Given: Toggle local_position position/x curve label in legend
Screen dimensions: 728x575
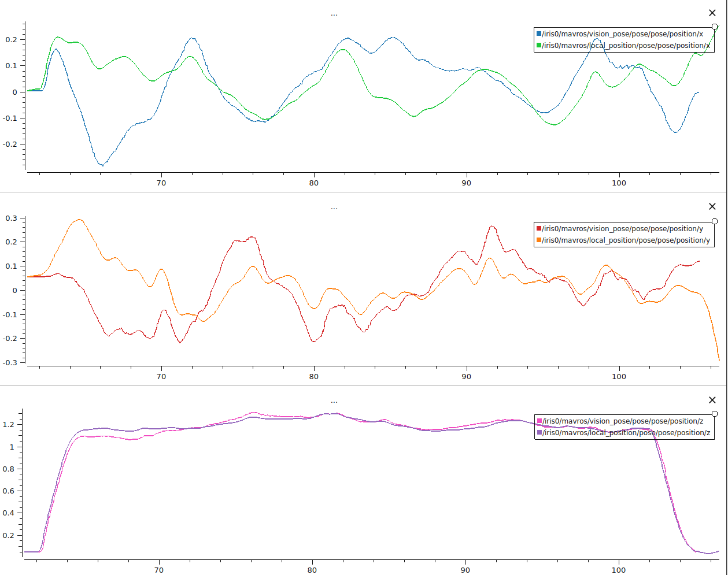Looking at the screenshot, I should click(x=626, y=46).
